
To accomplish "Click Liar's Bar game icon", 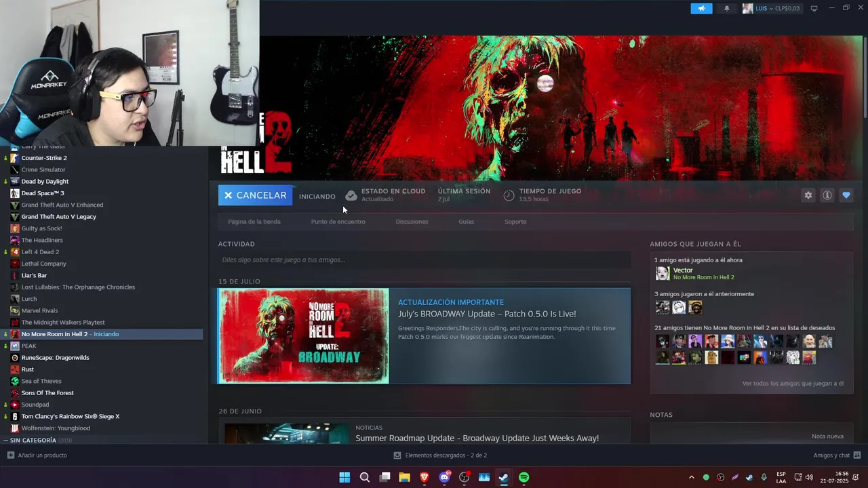I will pyautogui.click(x=15, y=275).
